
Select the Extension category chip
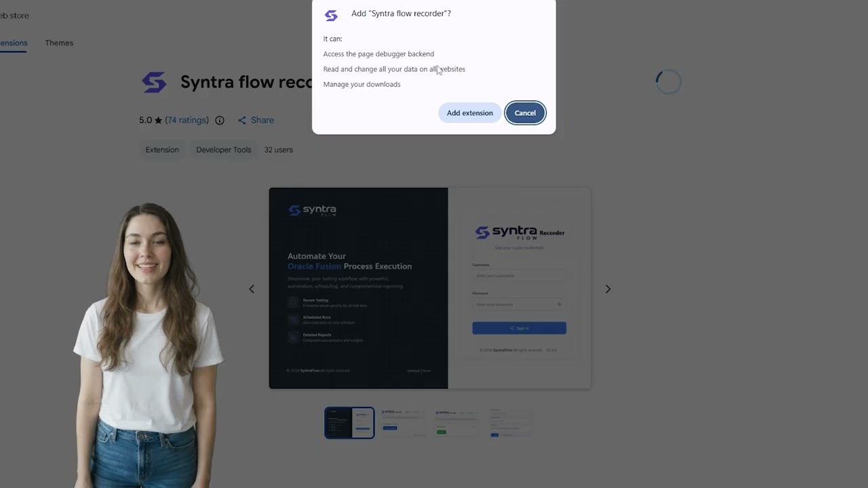[162, 150]
